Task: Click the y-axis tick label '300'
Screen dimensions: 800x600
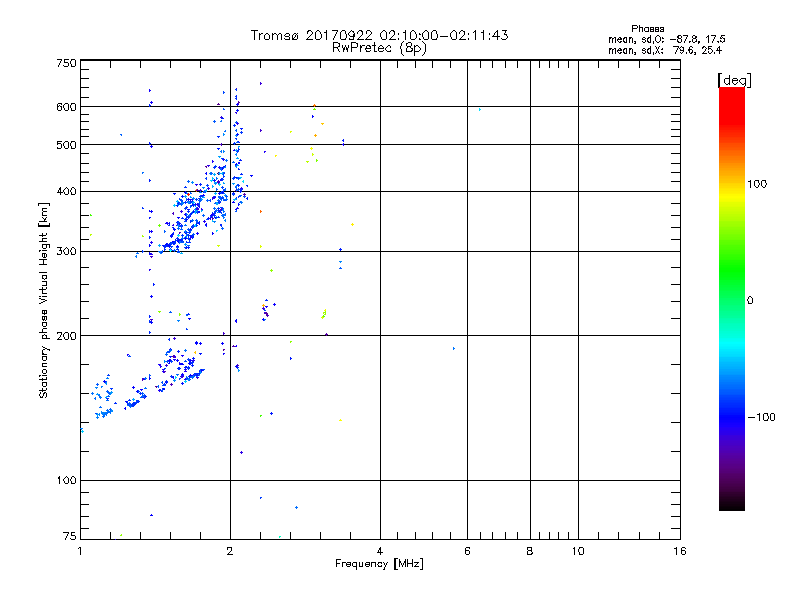Action: click(x=66, y=251)
